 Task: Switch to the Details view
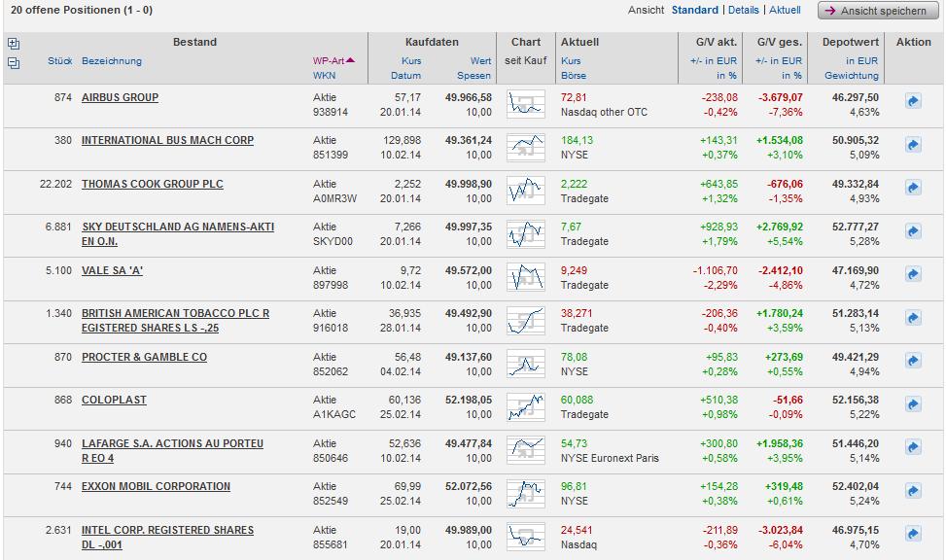pyautogui.click(x=743, y=11)
